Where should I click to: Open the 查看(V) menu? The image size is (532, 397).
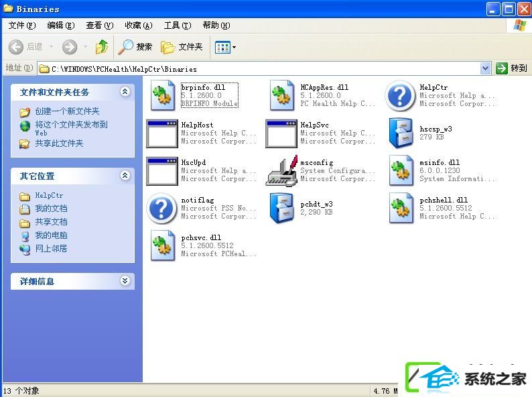click(100, 25)
